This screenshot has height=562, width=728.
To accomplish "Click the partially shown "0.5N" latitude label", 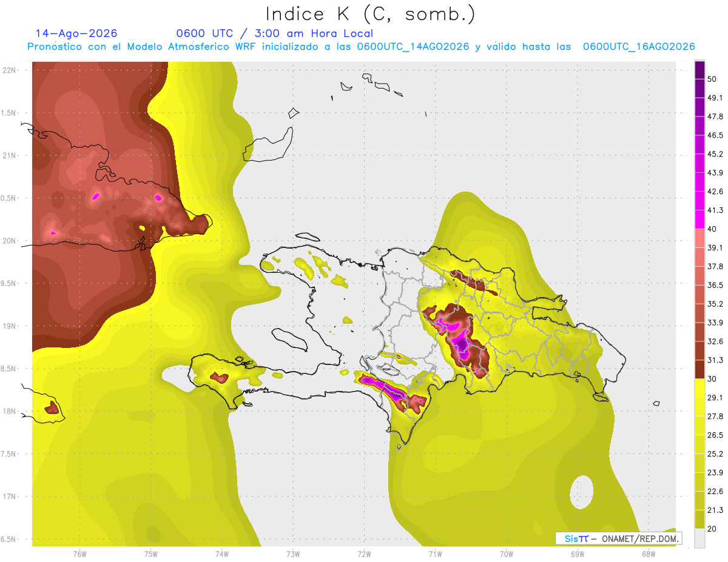I will tap(8, 198).
